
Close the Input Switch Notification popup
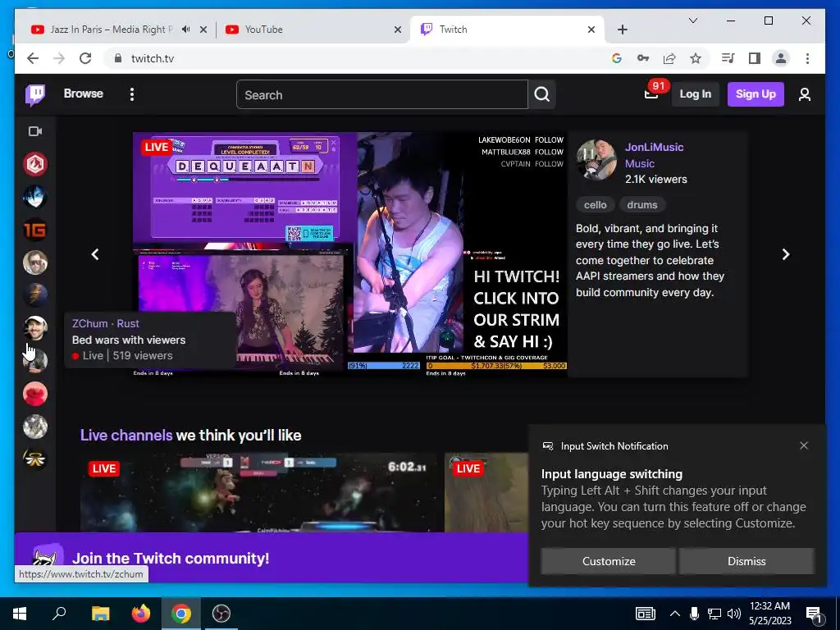pos(804,445)
